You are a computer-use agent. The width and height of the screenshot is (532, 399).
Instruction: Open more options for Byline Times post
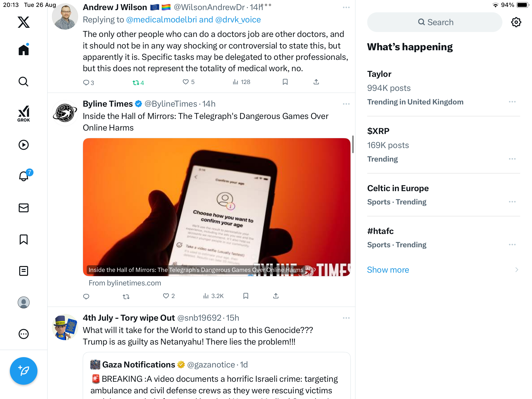pyautogui.click(x=346, y=104)
